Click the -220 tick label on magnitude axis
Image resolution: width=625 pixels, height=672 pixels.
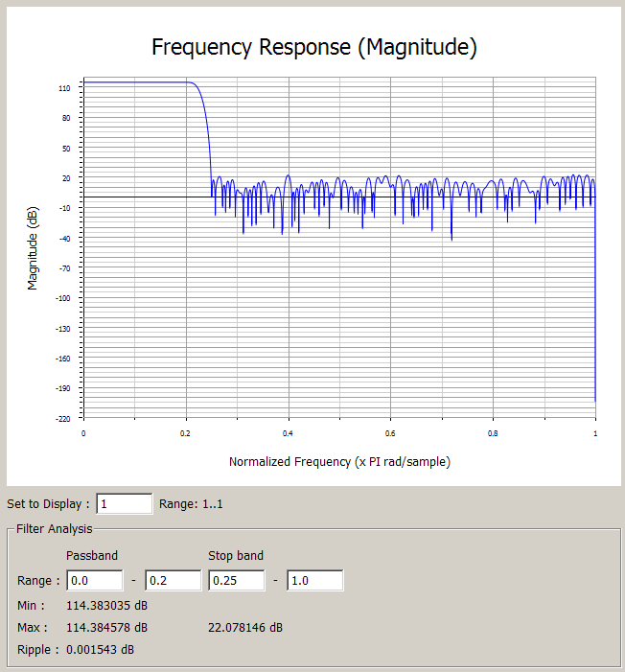pyautogui.click(x=63, y=419)
